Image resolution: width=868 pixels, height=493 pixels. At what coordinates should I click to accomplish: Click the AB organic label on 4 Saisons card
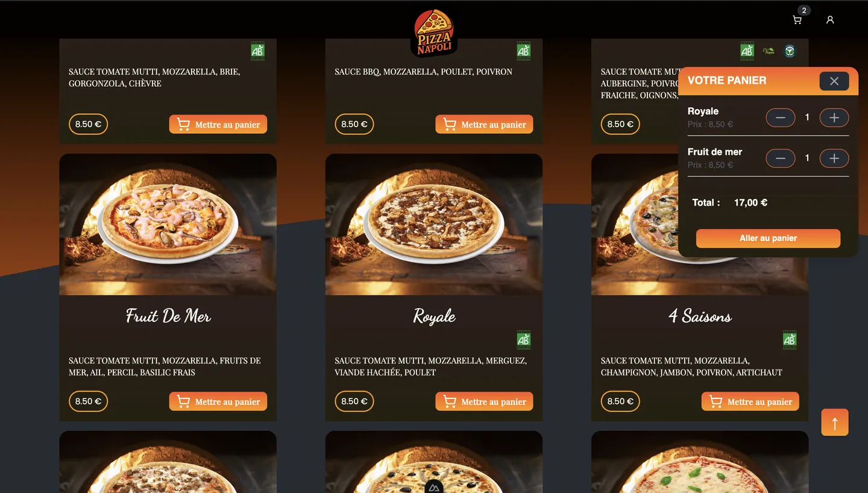[x=790, y=340]
